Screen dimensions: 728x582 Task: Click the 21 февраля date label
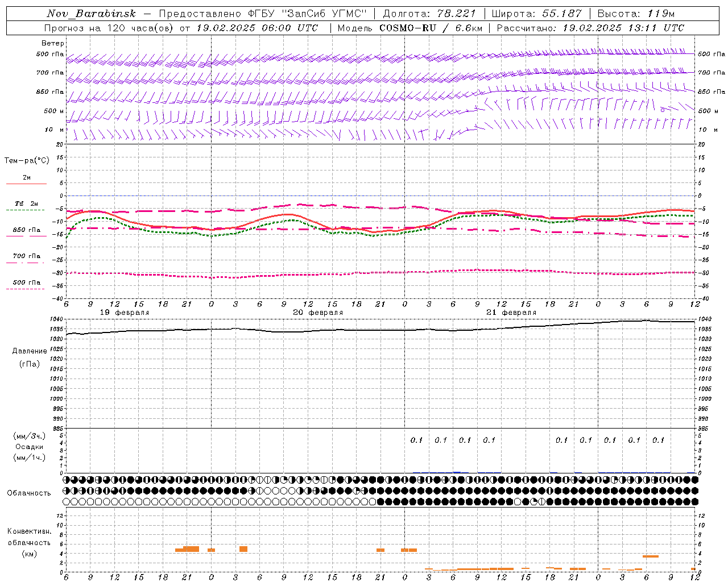point(511,313)
